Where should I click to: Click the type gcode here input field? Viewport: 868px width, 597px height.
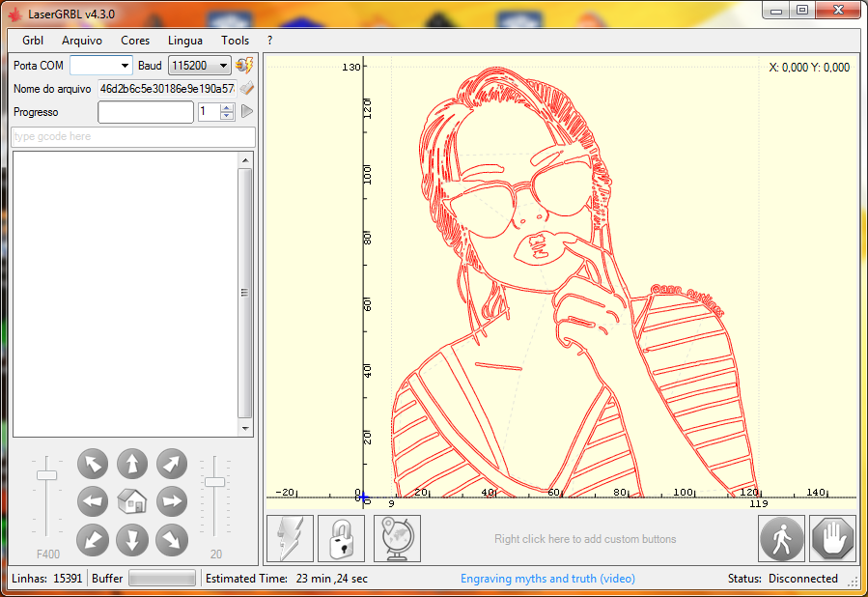[133, 137]
